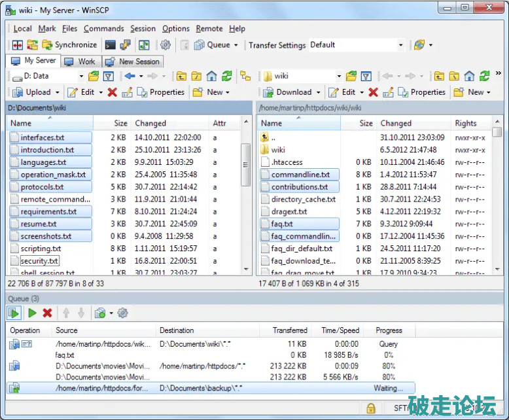Go to home directory in local panel
Viewport: 509px width, 420px height.
coord(211,76)
